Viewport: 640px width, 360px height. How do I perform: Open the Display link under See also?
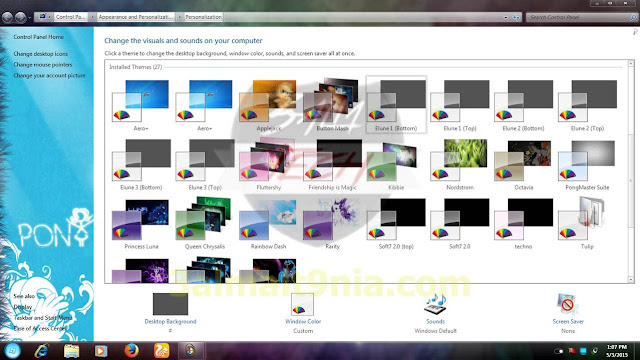tap(22, 307)
